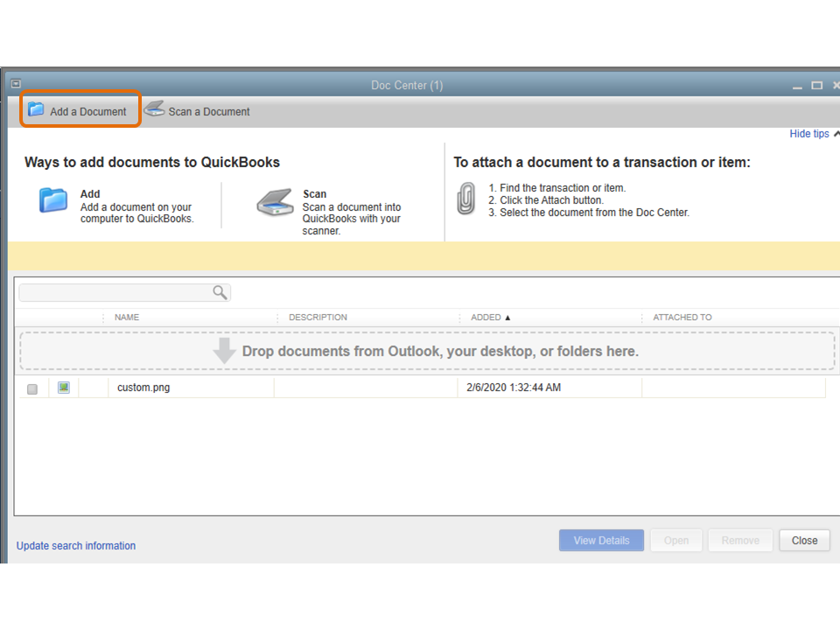Click 'Select the document from the Doc Center' text
The image size is (840, 630).
(594, 213)
